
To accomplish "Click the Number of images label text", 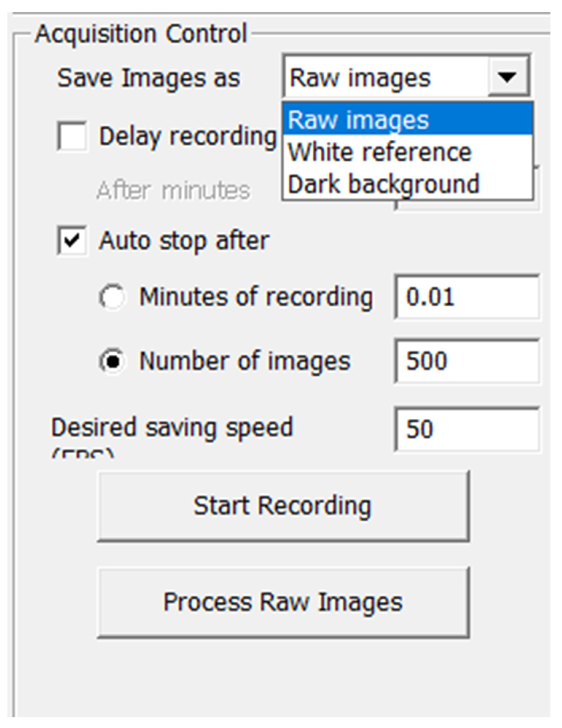I will tap(245, 361).
